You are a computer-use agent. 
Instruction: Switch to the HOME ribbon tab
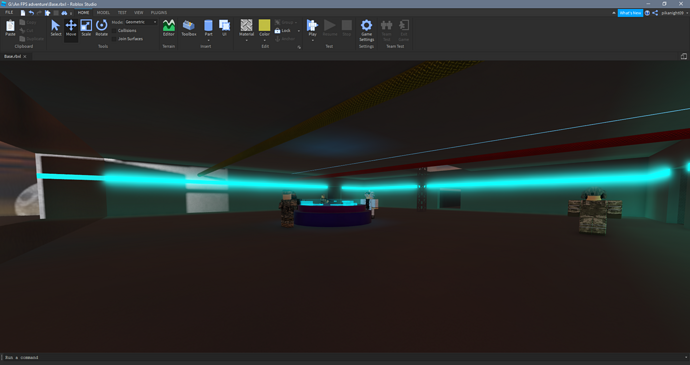tap(83, 13)
